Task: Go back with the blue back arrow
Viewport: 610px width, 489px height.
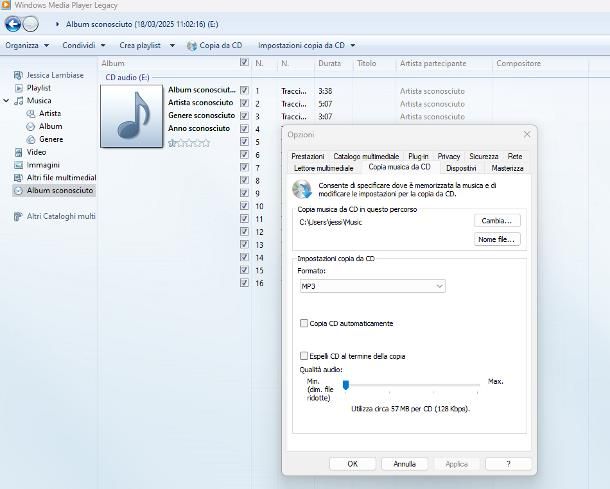Action: coord(13,24)
